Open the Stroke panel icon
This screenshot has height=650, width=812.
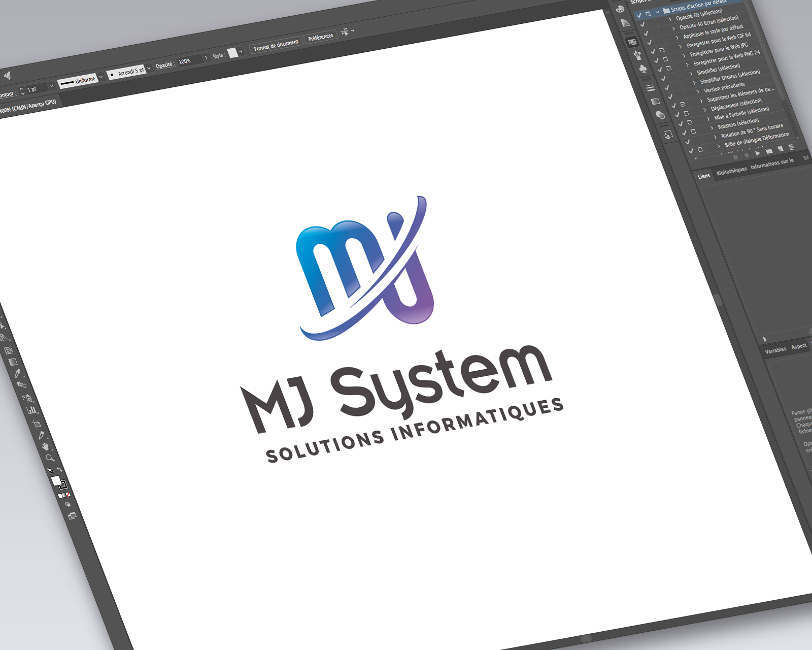click(x=650, y=88)
